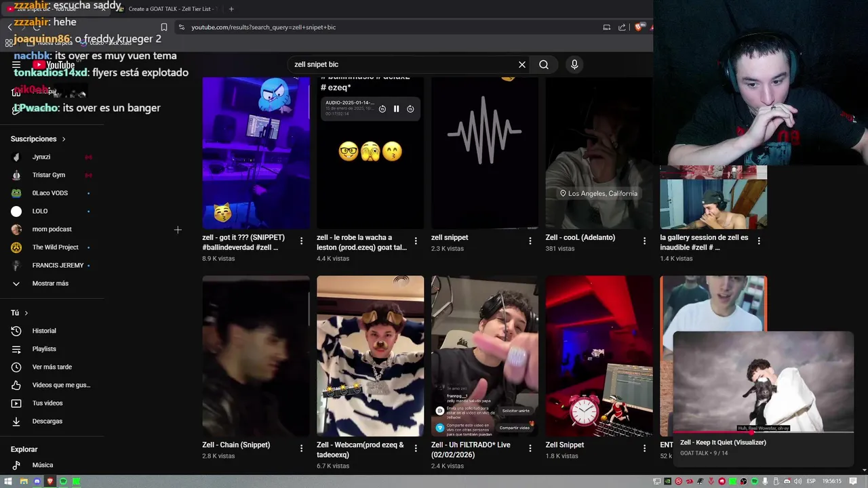Open options for 'le robe la wacha' video
The width and height of the screenshot is (868, 488).
[x=416, y=241]
